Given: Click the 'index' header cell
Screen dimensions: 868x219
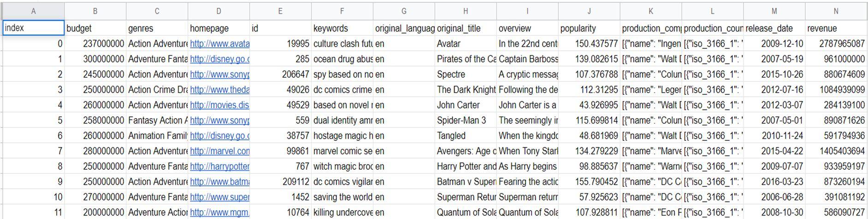Looking at the screenshot, I should pos(33,28).
